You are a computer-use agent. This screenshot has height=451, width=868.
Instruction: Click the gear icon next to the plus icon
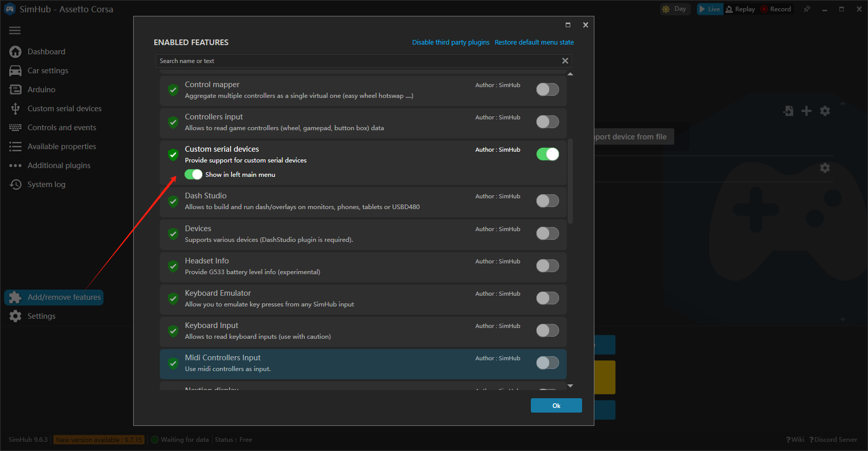(825, 111)
